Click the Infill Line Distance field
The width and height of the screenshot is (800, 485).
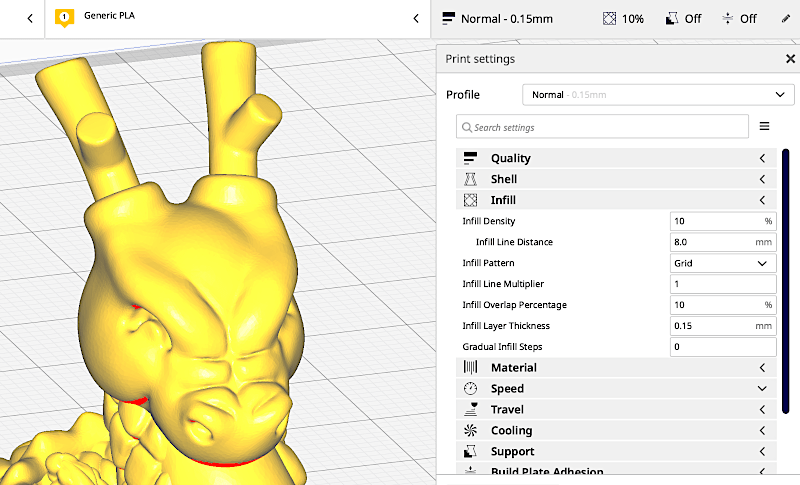[723, 242]
